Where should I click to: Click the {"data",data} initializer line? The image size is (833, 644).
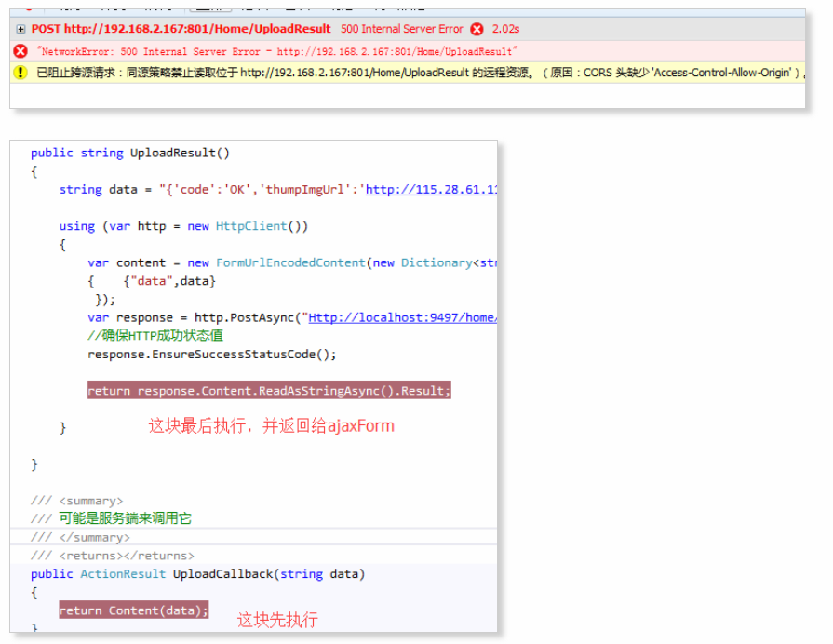pyautogui.click(x=169, y=281)
